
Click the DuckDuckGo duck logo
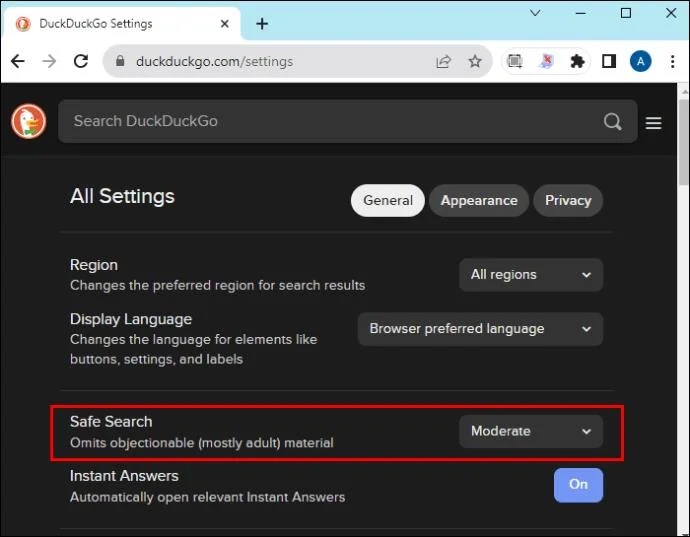click(x=29, y=121)
